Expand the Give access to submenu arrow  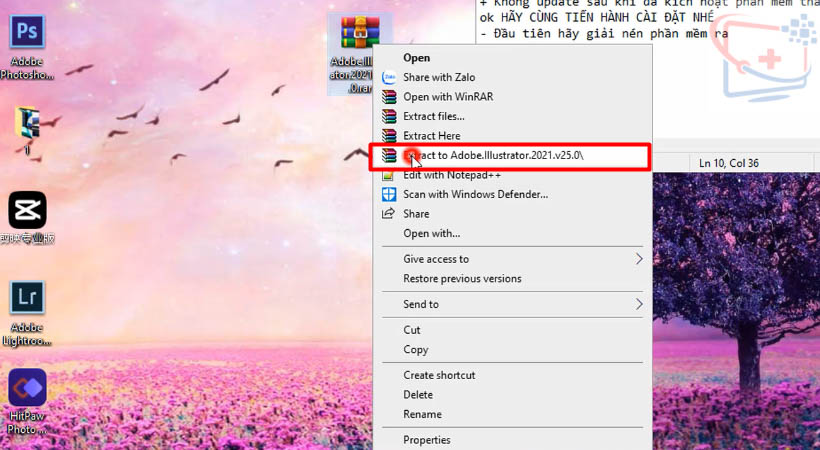[x=639, y=259]
